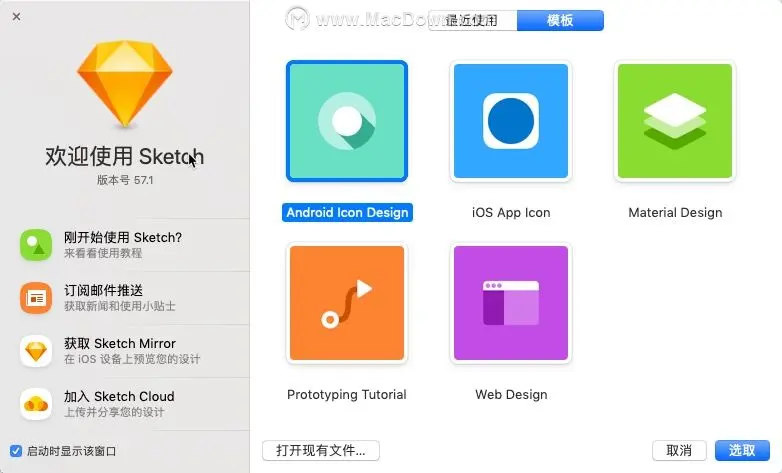Click the Android Icon Design label
This screenshot has height=473, width=782.
click(x=347, y=213)
